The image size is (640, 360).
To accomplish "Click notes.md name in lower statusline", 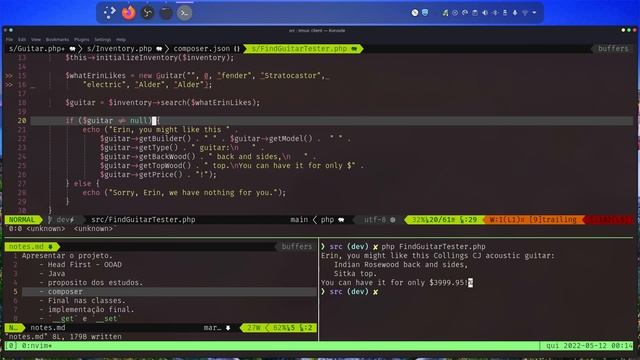I will coord(48,328).
